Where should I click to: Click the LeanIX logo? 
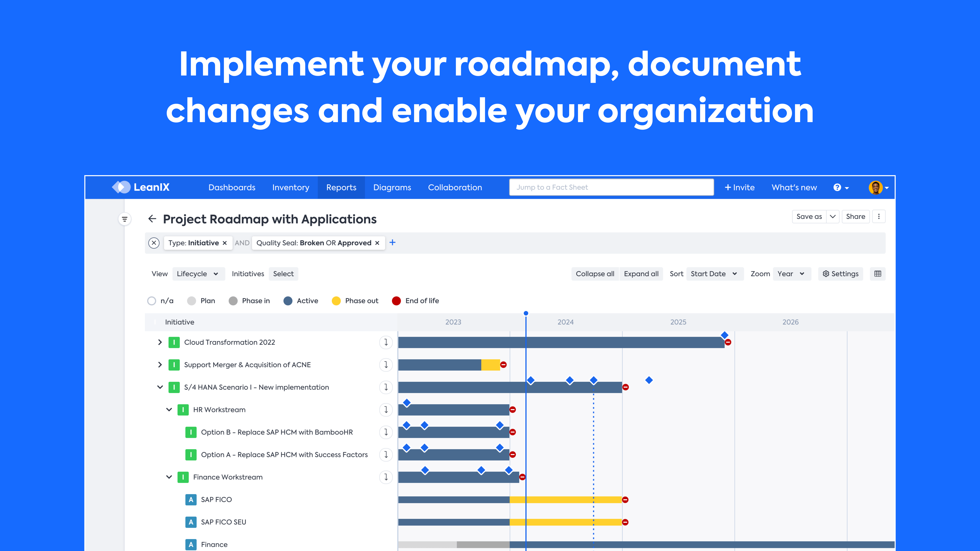(x=141, y=187)
